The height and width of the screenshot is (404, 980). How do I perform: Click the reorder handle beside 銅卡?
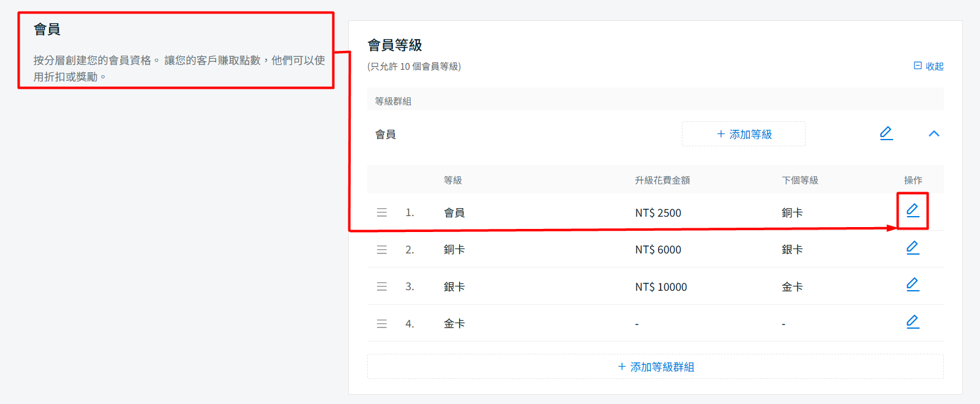tap(382, 250)
